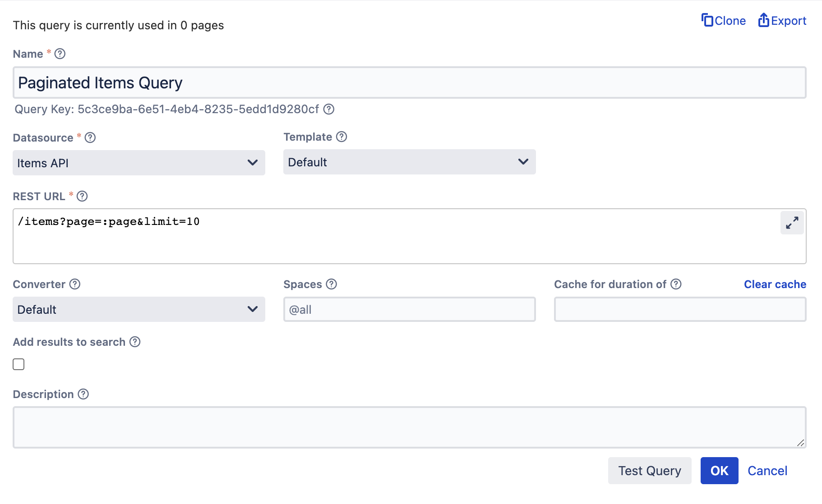The height and width of the screenshot is (504, 822).
Task: Click the cache duration help icon
Action: tap(676, 284)
